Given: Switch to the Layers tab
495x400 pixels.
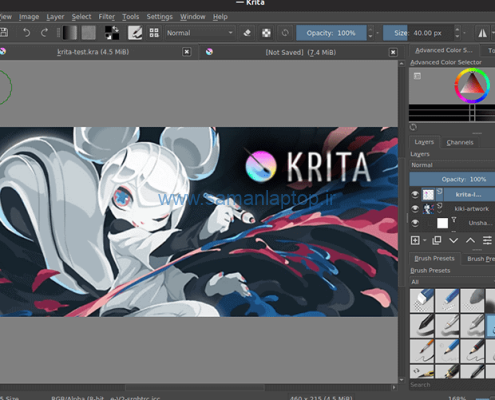Looking at the screenshot, I should (x=424, y=142).
